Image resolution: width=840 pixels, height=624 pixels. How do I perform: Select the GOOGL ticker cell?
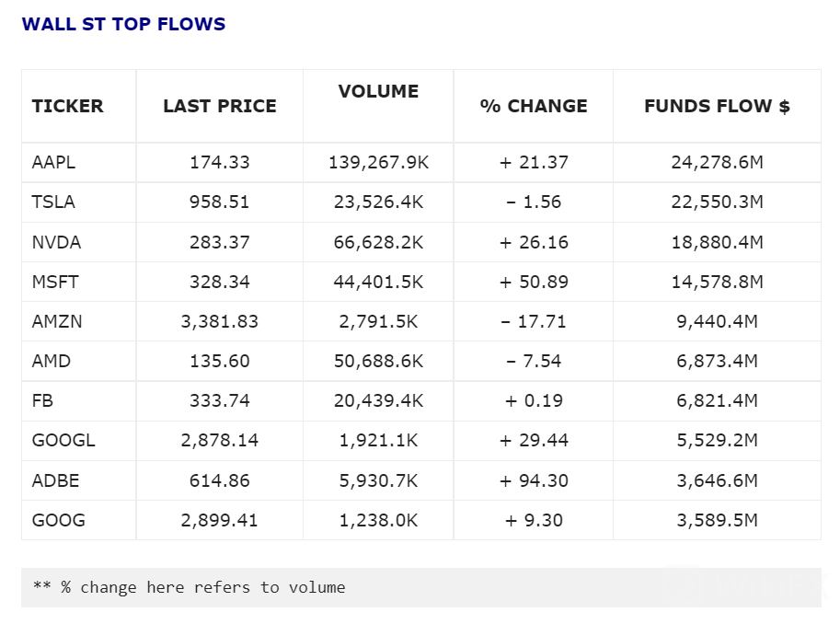point(63,441)
